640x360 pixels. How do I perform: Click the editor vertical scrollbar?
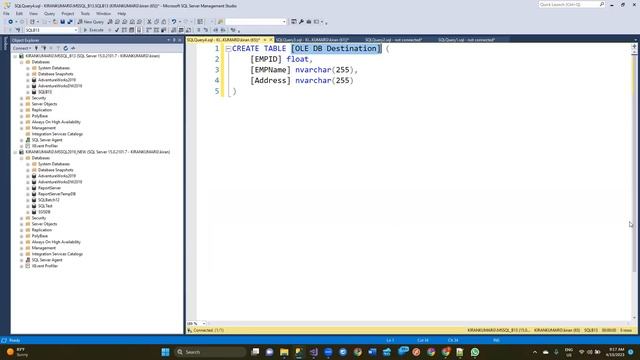[x=634, y=163]
